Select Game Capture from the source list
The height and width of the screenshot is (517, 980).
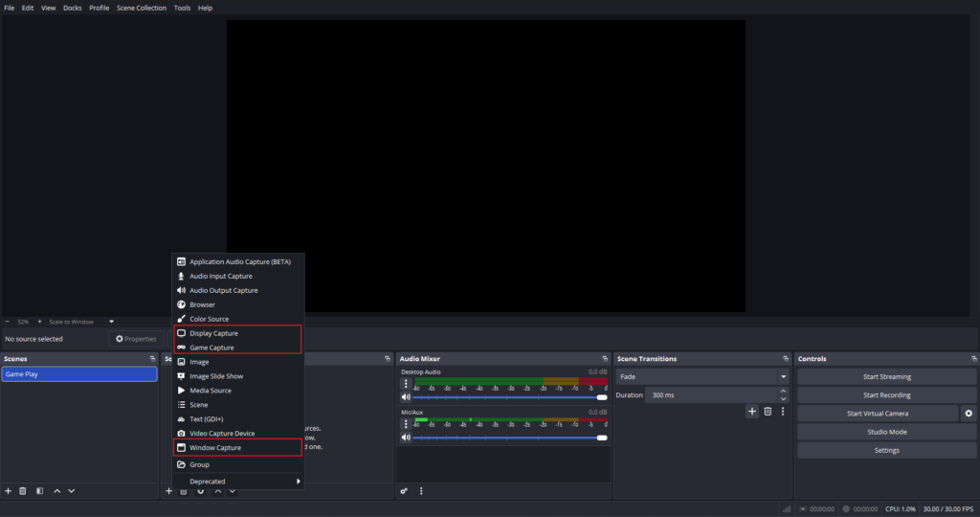pos(238,348)
